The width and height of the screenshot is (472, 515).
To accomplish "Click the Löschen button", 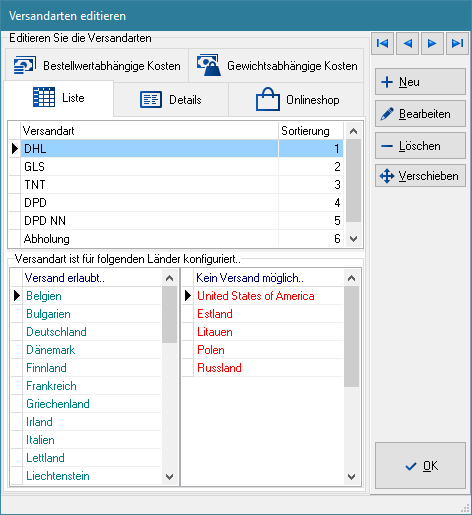I will pyautogui.click(x=420, y=146).
